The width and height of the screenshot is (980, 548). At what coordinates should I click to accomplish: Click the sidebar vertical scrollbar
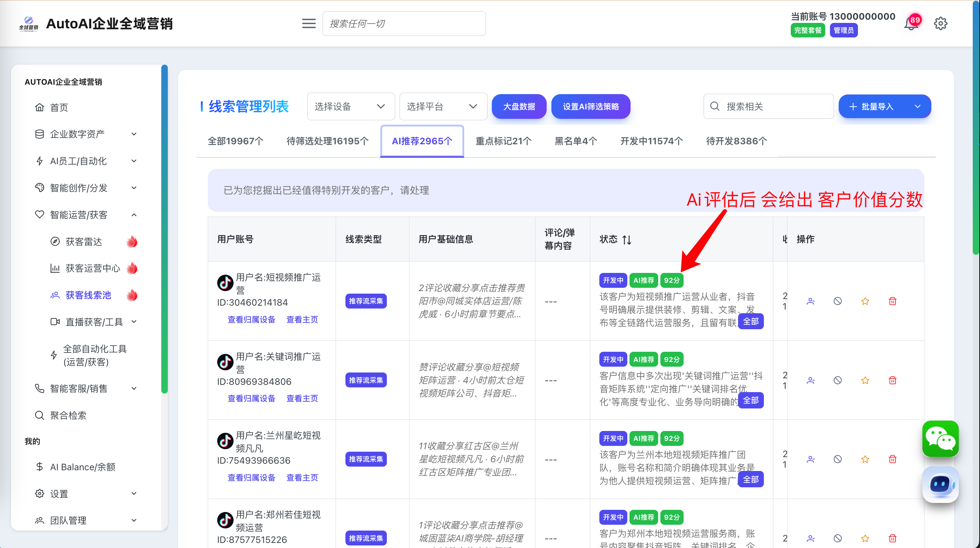pyautogui.click(x=164, y=228)
